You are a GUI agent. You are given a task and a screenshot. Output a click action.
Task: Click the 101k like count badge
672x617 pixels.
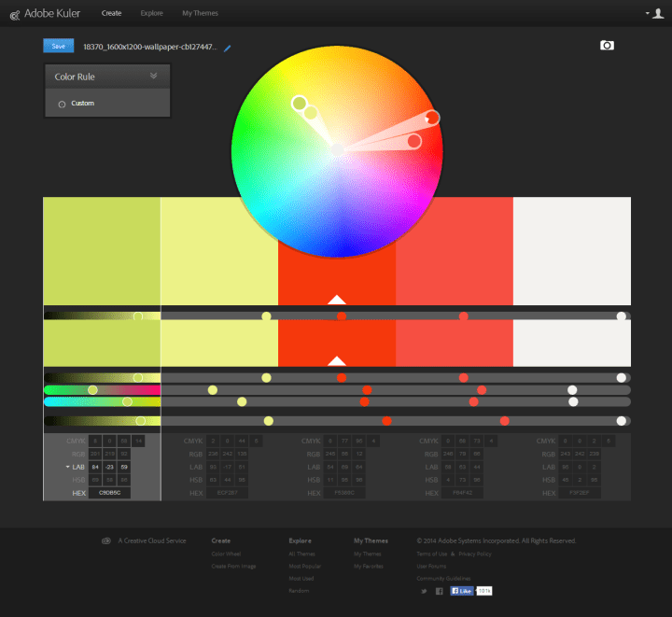[484, 591]
